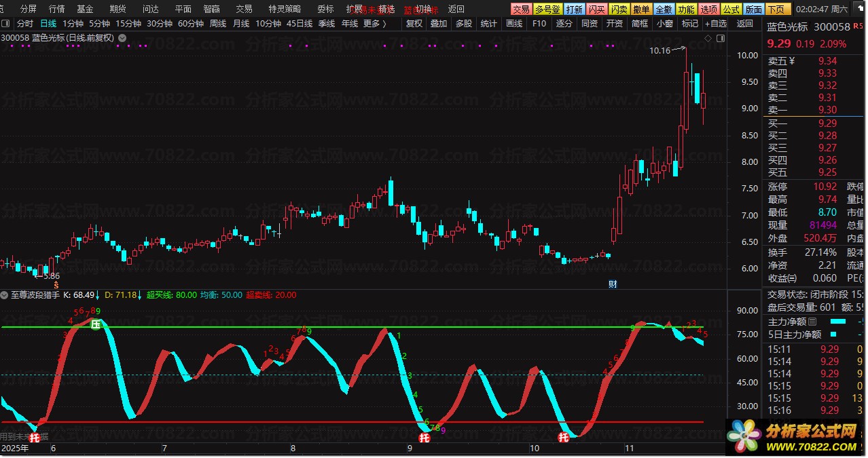The image size is (868, 458).
Task: Open the 基金 menu
Action: click(x=85, y=9)
